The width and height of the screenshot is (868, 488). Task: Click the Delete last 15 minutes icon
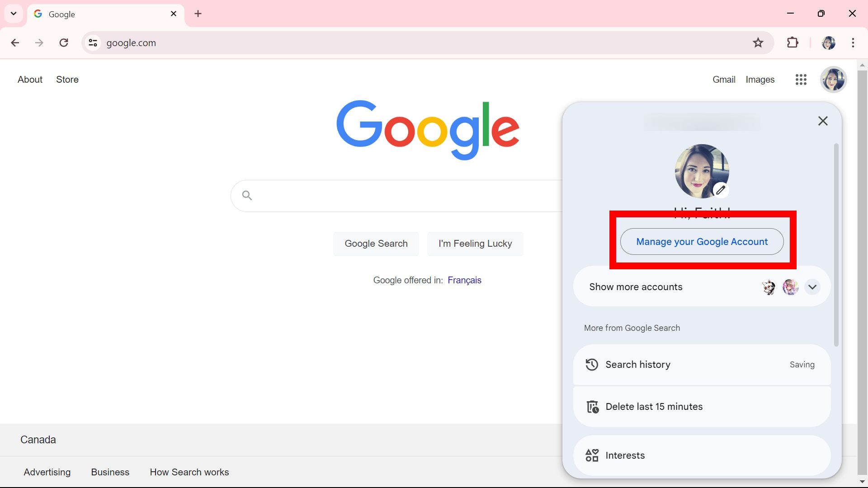tap(592, 406)
